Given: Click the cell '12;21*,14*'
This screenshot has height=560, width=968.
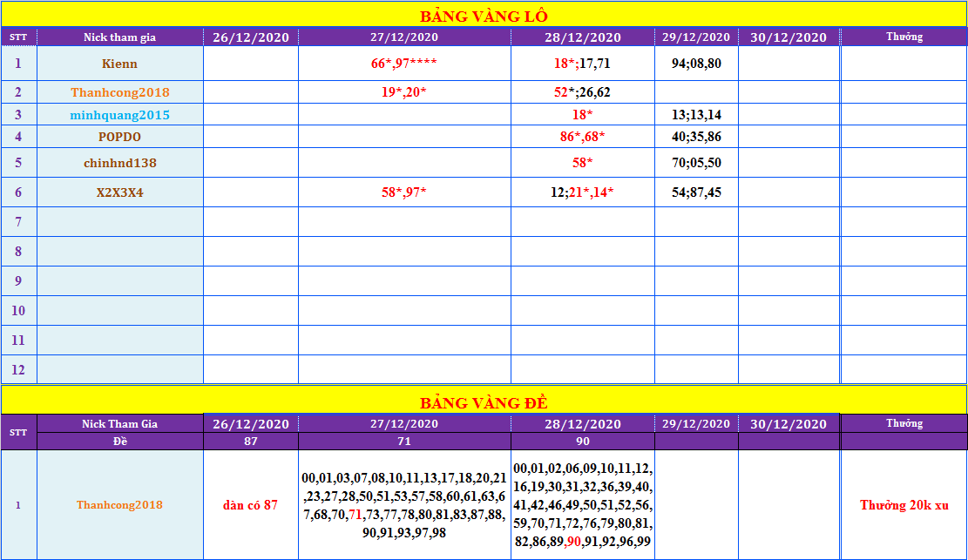Looking at the screenshot, I should 582,192.
